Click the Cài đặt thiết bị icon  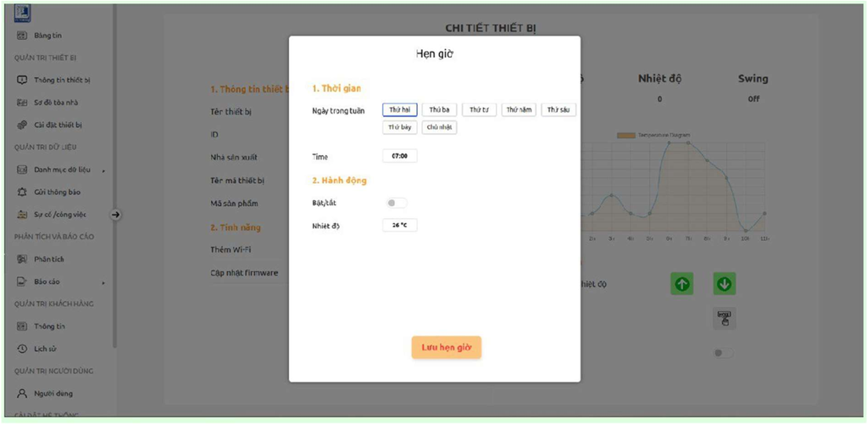(x=21, y=126)
